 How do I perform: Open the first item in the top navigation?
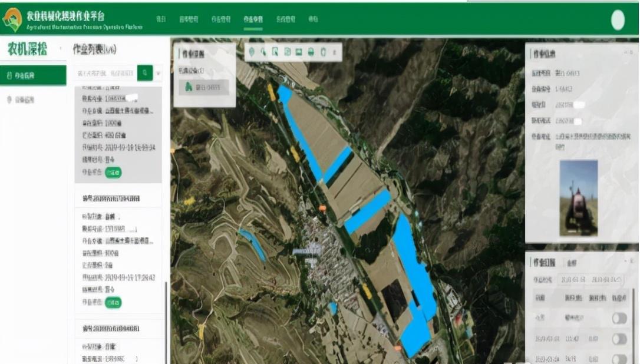(161, 19)
